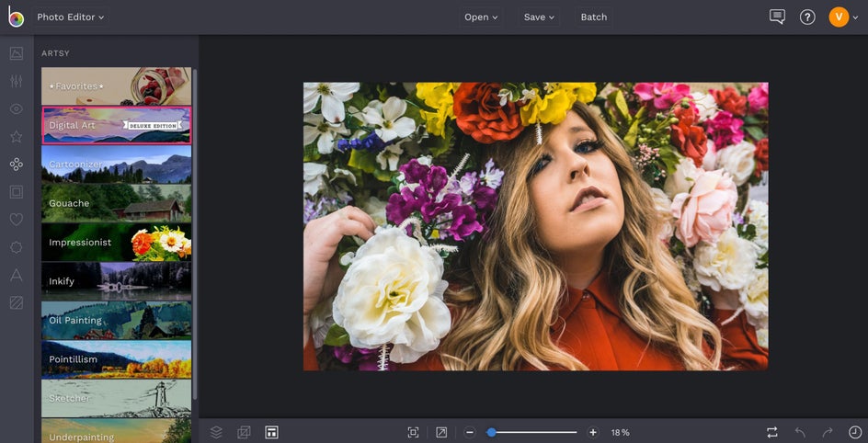Viewport: 868px width, 443px height.
Task: Select the Touch Up eye icon
Action: click(16, 109)
